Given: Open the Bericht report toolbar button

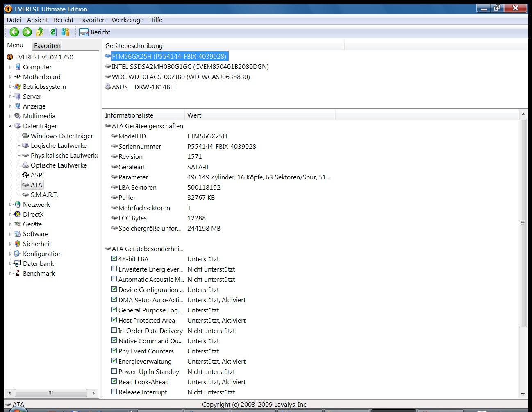Looking at the screenshot, I should (95, 32).
